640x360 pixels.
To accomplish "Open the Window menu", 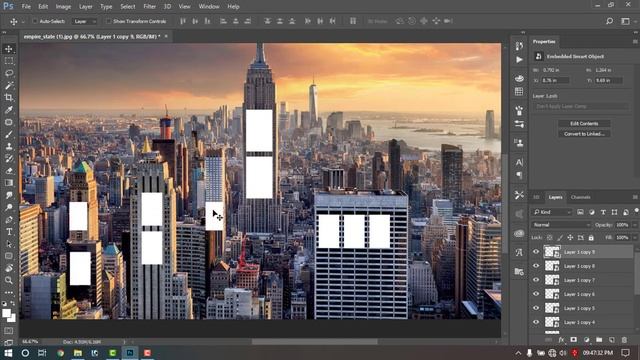I will (209, 7).
